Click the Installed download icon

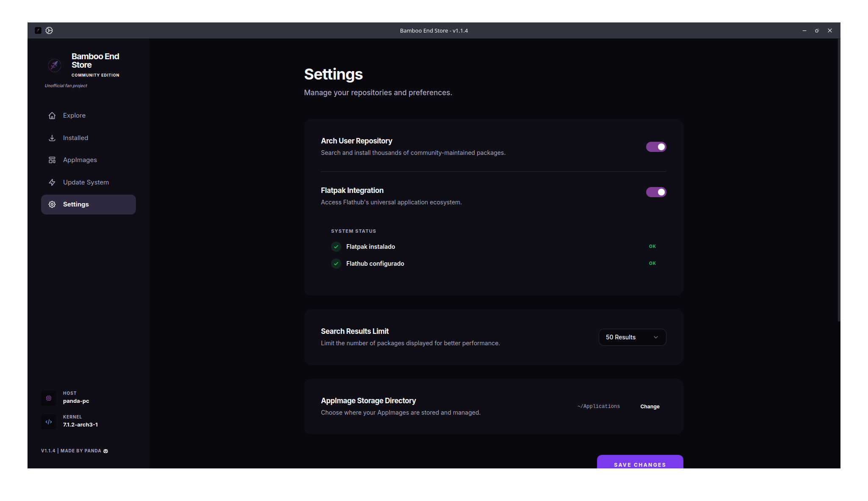[x=52, y=138]
